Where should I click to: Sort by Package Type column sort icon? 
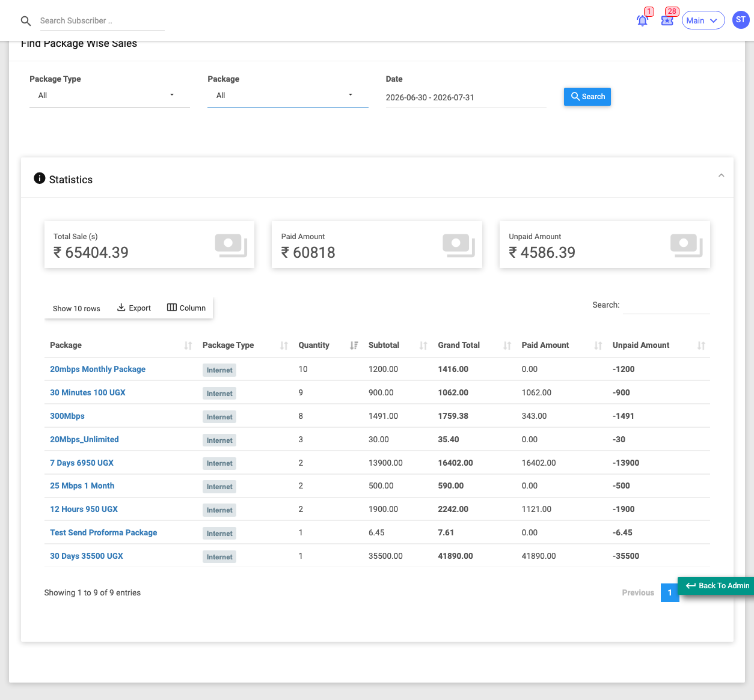[x=284, y=345]
